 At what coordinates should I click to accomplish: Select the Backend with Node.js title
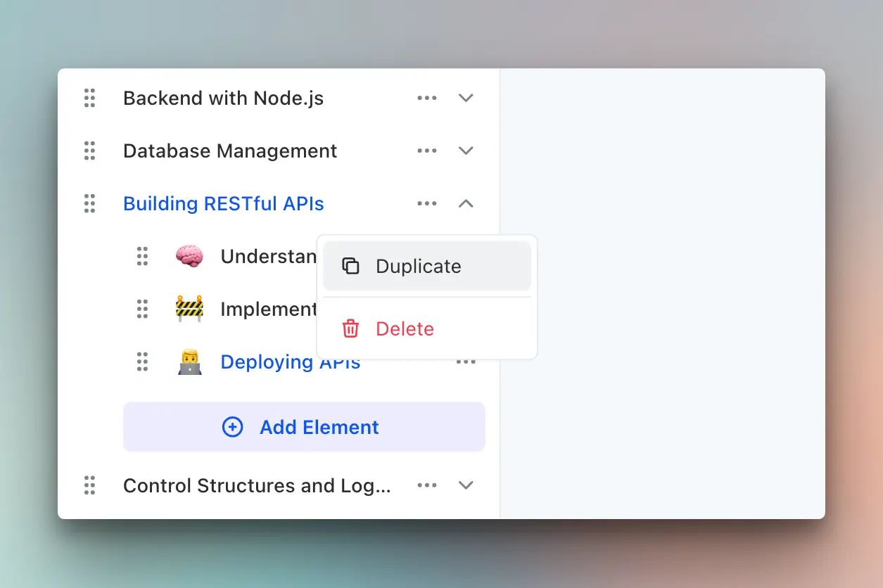coord(224,98)
